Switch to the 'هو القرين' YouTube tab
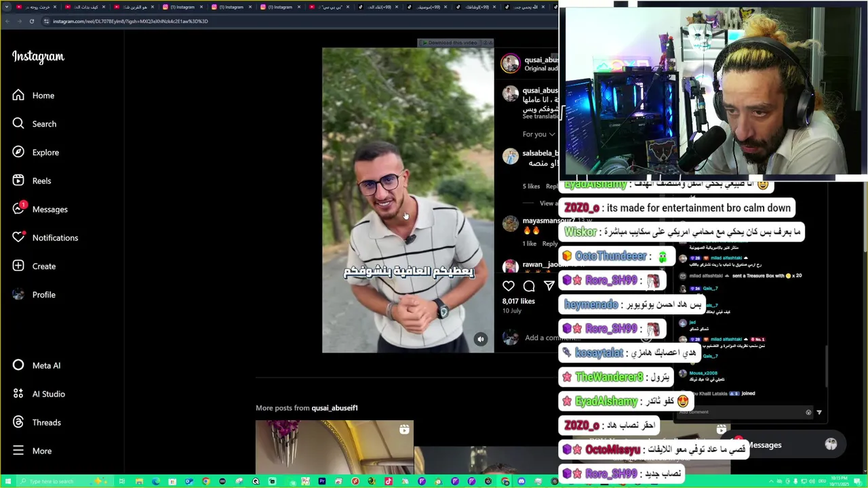This screenshot has height=488, width=868. point(134,7)
